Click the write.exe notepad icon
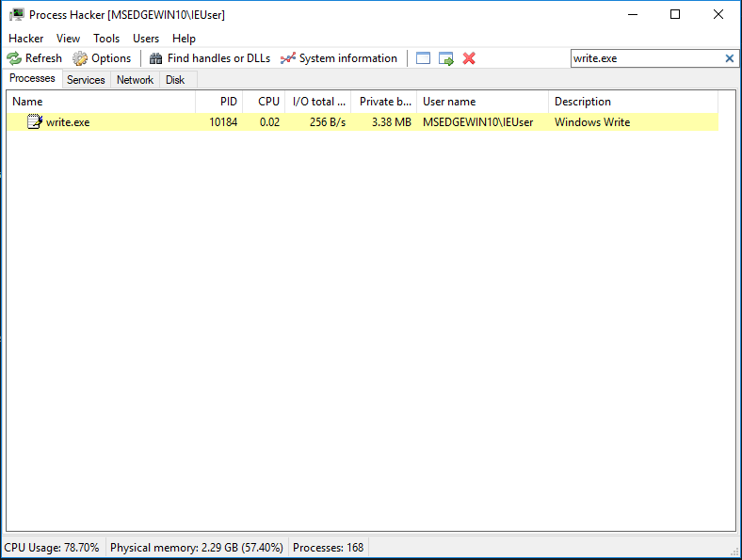Viewport: 742px width, 560px height. (x=35, y=121)
